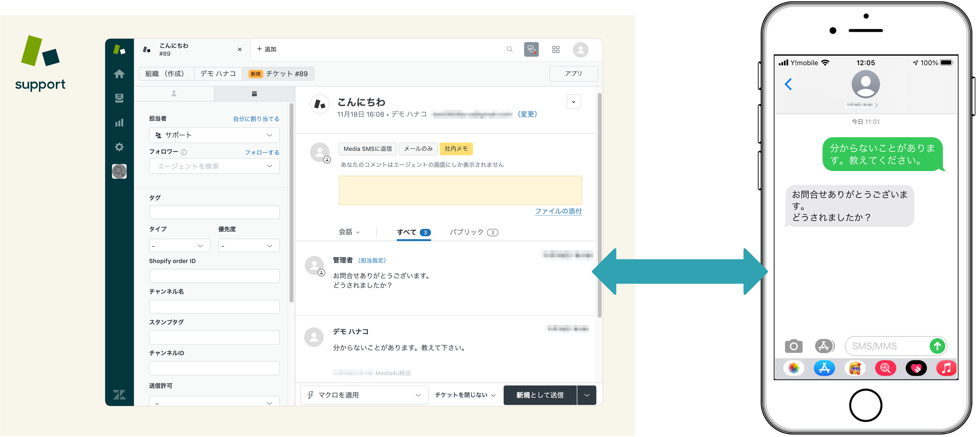Tap the camera icon in iMessage
980x437 pixels.
794,346
